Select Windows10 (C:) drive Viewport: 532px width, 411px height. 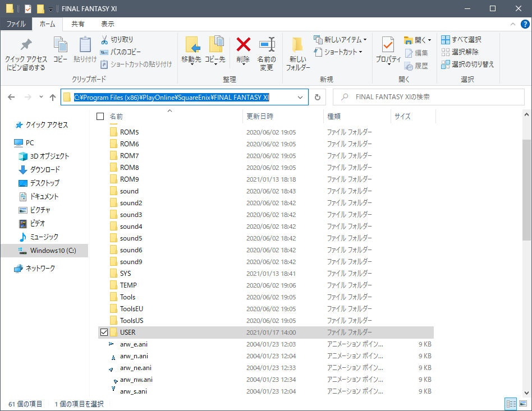(x=44, y=251)
